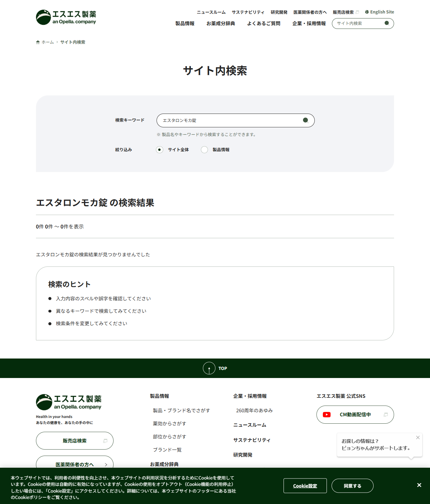This screenshot has height=504, width=430.
Task: Click external-link icon on CM動画配信中 button
Action: pyautogui.click(x=386, y=415)
